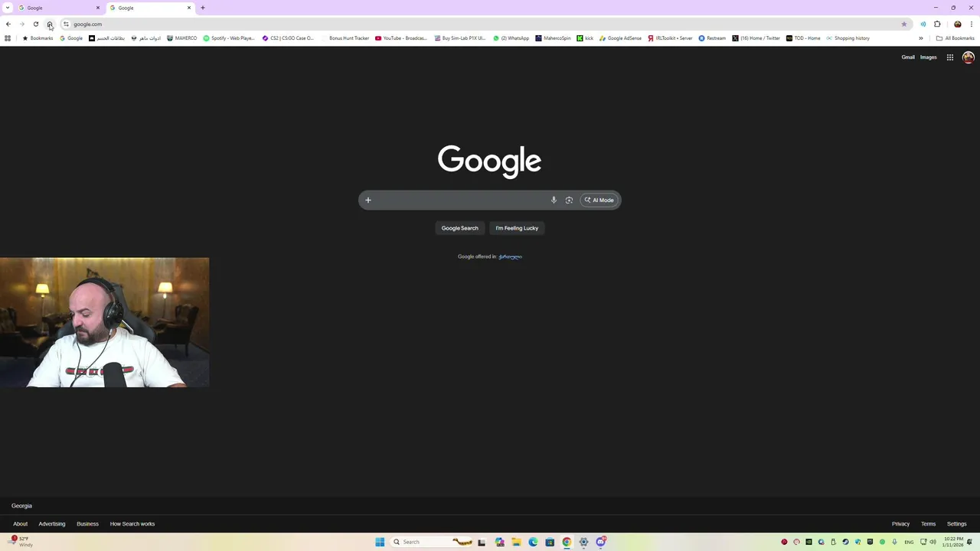The height and width of the screenshot is (551, 980).
Task: Open the Privacy footer link
Action: click(x=900, y=524)
